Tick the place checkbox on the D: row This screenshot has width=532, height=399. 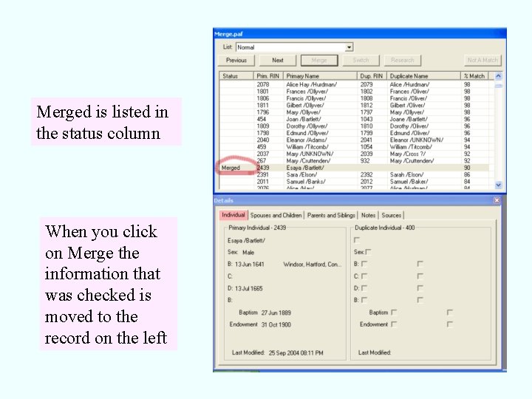click(420, 288)
